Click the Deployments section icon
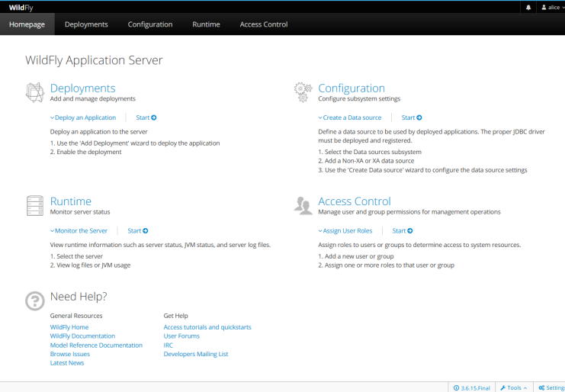The height and width of the screenshot is (392, 565). 35,92
